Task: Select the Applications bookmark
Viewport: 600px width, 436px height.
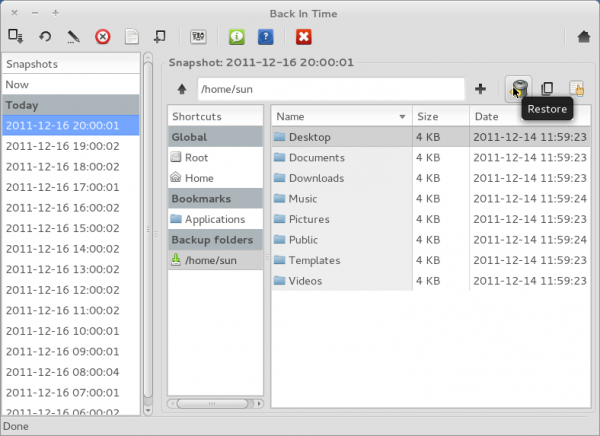Action: tap(215, 219)
